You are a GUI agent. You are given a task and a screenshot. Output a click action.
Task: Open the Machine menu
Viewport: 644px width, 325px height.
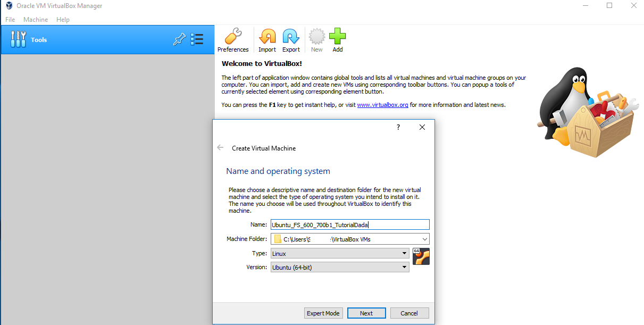coord(36,20)
